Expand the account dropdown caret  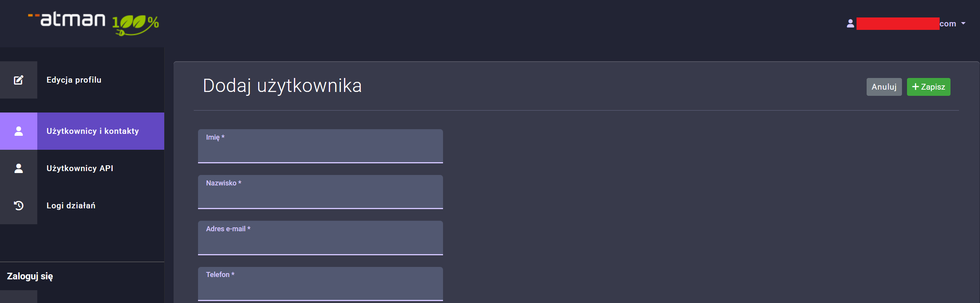(x=963, y=24)
